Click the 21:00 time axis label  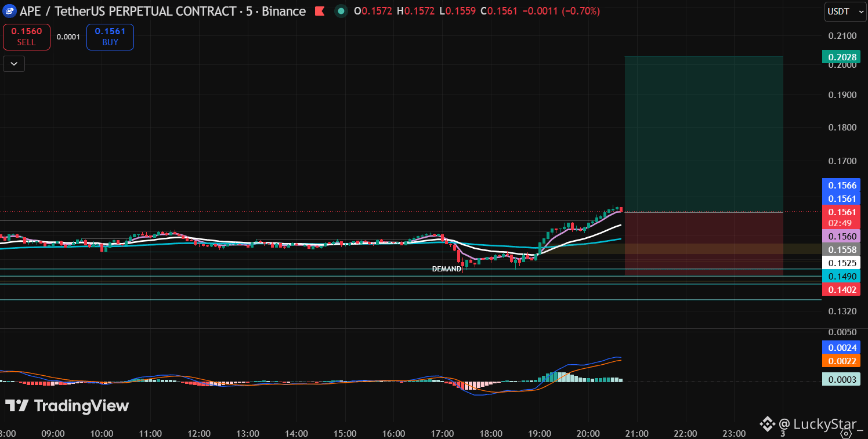click(x=637, y=433)
